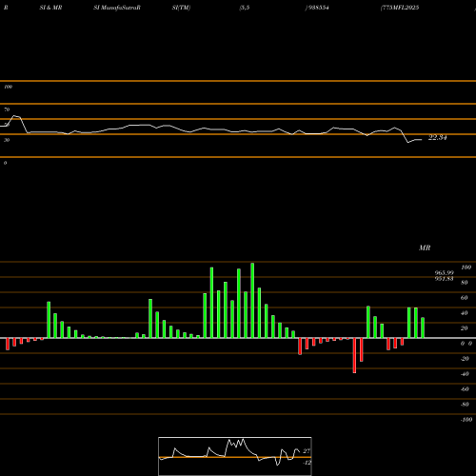Click the 775MFL2025 symbol in header
The image size is (476, 476).
point(400,8)
